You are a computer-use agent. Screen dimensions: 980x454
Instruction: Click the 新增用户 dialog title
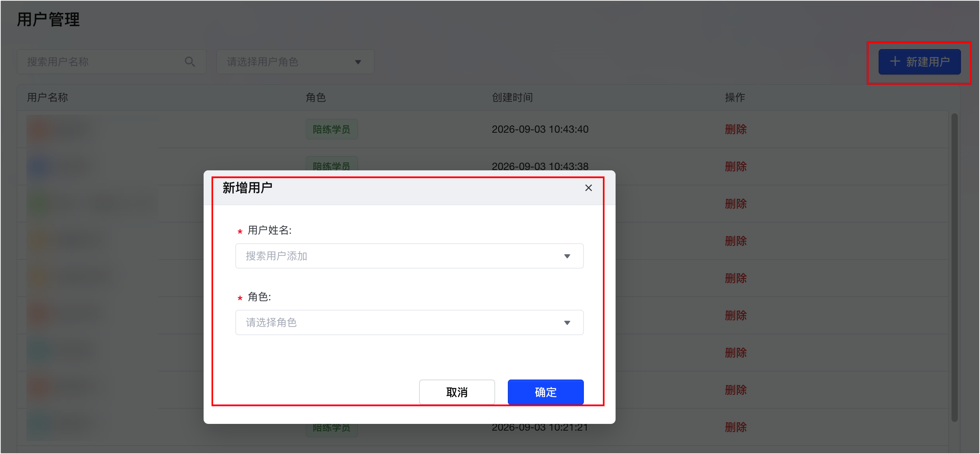[x=247, y=188]
